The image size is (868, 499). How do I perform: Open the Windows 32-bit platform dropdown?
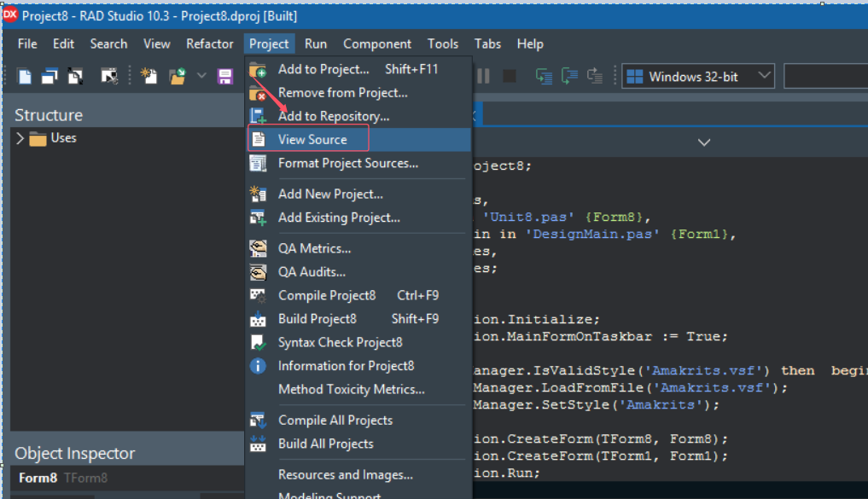pos(698,77)
